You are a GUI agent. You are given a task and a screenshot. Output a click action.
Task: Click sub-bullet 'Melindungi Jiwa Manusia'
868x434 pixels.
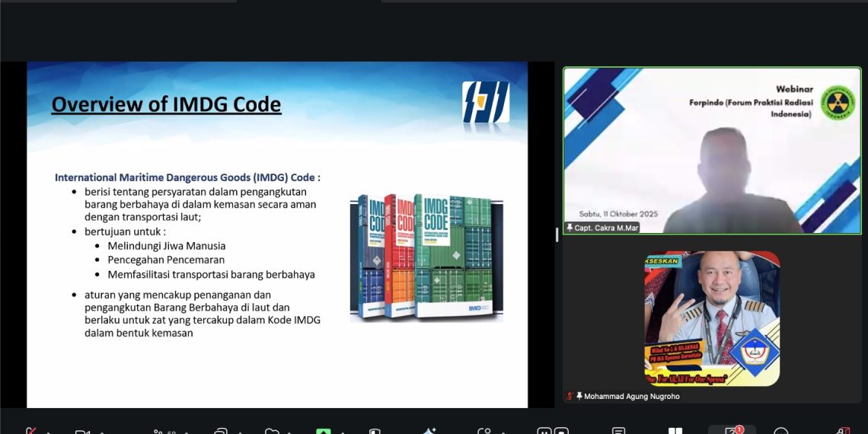(167, 246)
